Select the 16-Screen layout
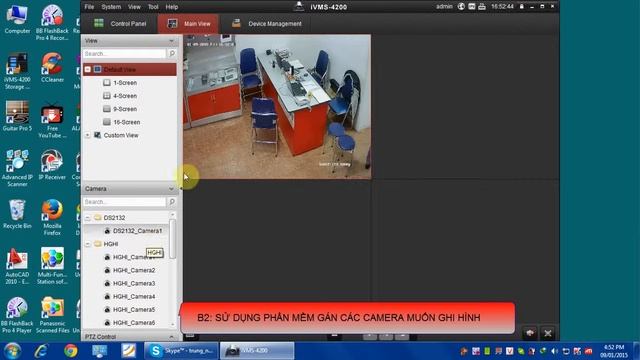 127,122
